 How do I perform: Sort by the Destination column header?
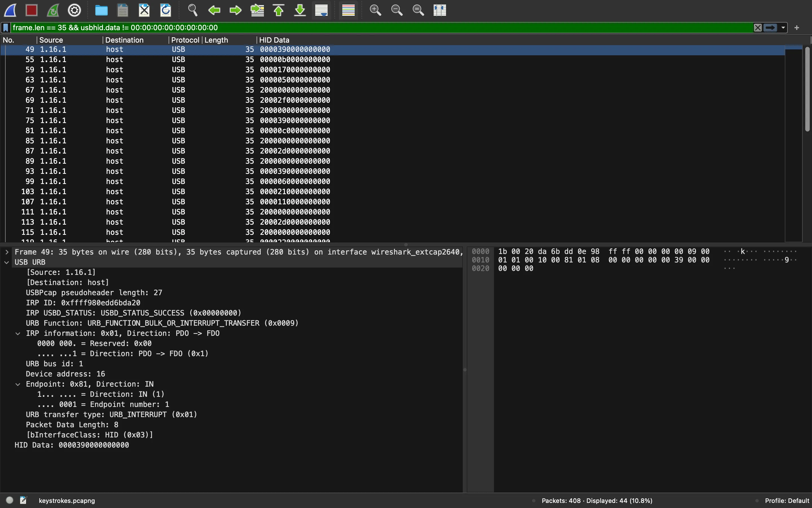[x=136, y=40]
